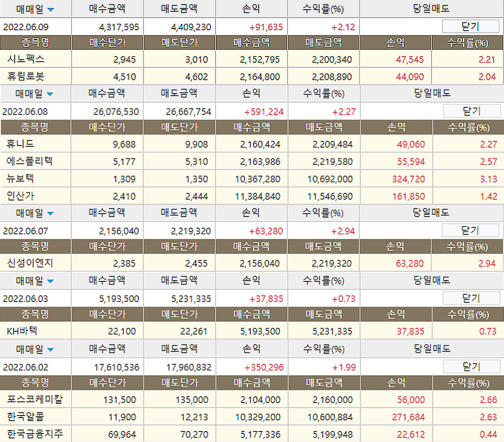The image size is (504, 442).
Task: Click 닫기 in the 2022.06.02 row
Action: coord(471,367)
